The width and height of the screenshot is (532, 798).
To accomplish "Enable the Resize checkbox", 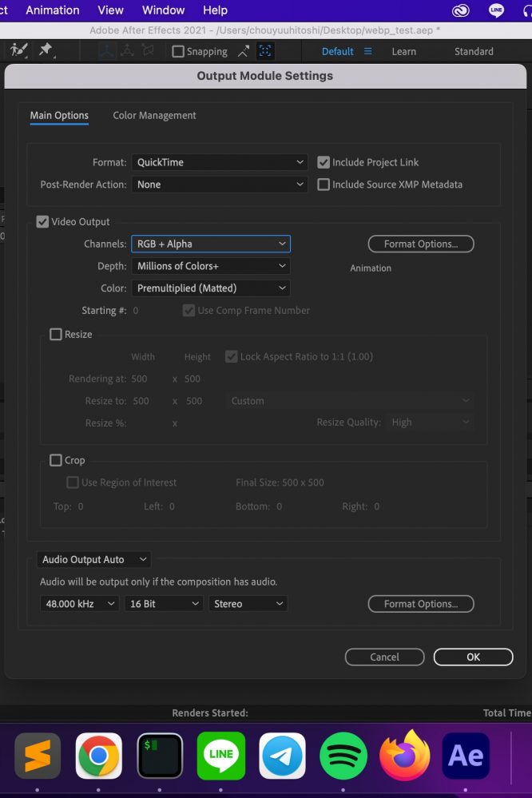I will coord(56,335).
